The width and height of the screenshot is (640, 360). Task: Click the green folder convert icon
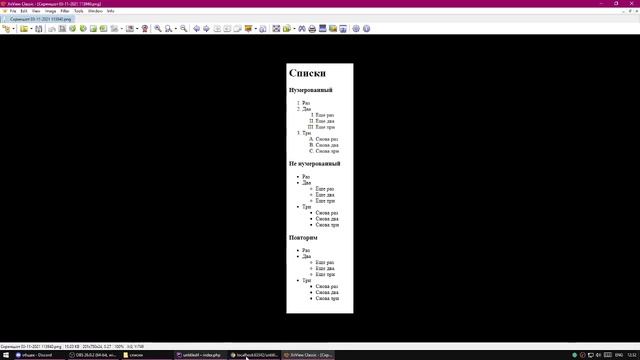pos(287,29)
